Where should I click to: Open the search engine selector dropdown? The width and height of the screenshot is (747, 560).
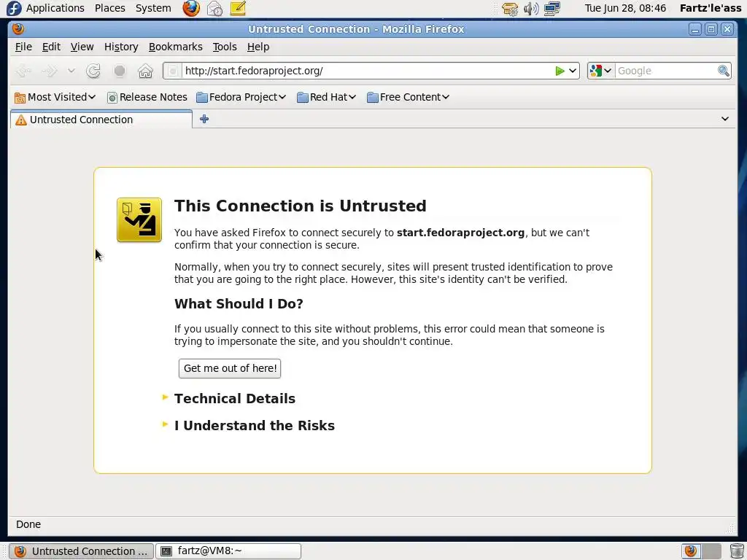601,71
